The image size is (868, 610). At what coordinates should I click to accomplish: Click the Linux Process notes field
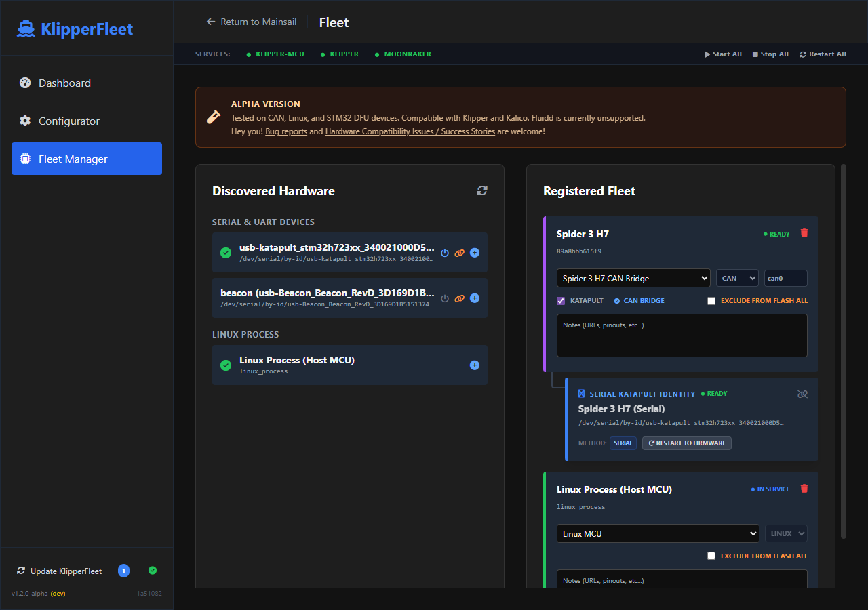pyautogui.click(x=682, y=579)
